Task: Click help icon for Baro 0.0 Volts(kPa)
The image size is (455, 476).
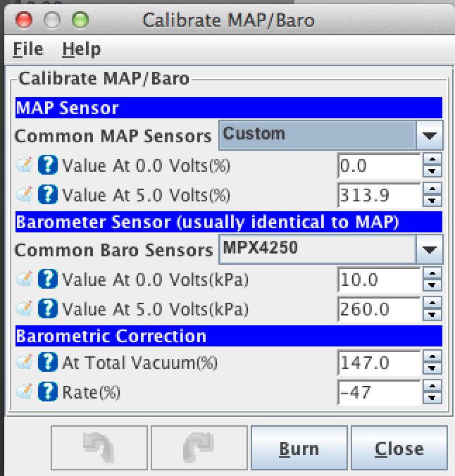Action: click(48, 280)
